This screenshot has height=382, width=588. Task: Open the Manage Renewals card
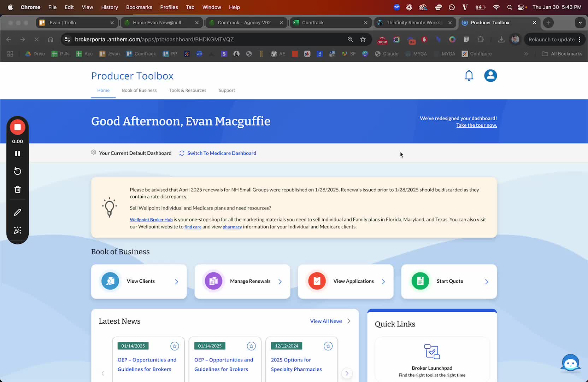click(242, 282)
